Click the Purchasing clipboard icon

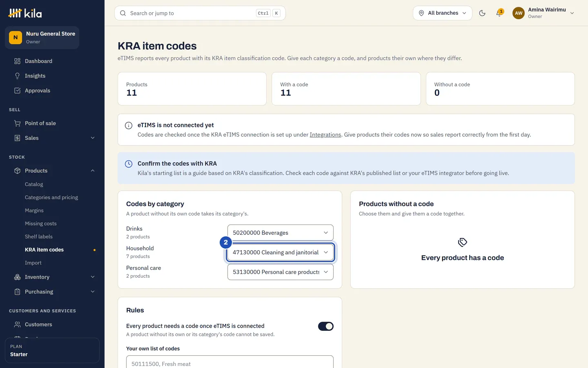coord(17,292)
